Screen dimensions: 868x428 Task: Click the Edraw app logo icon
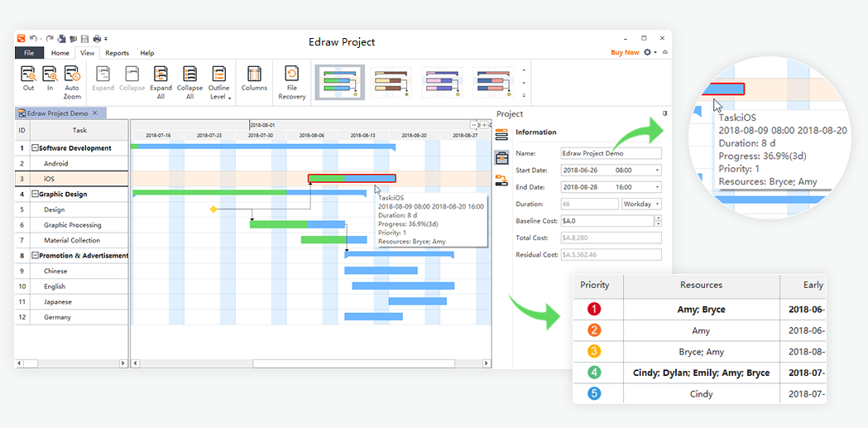(21, 39)
